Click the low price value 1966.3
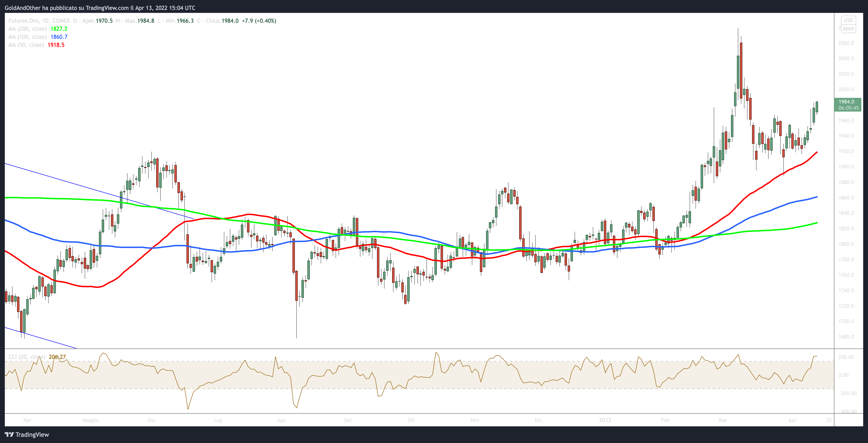868x443 pixels. point(185,21)
